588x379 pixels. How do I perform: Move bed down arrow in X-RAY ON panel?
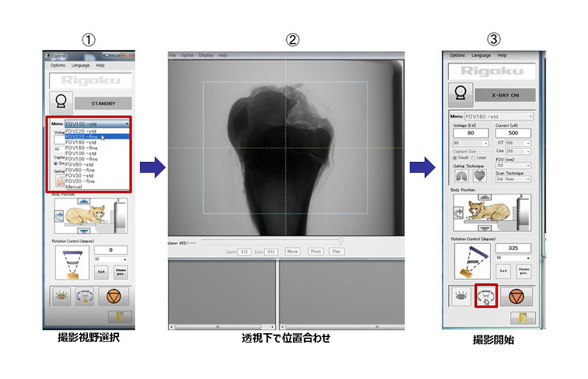pos(485,227)
